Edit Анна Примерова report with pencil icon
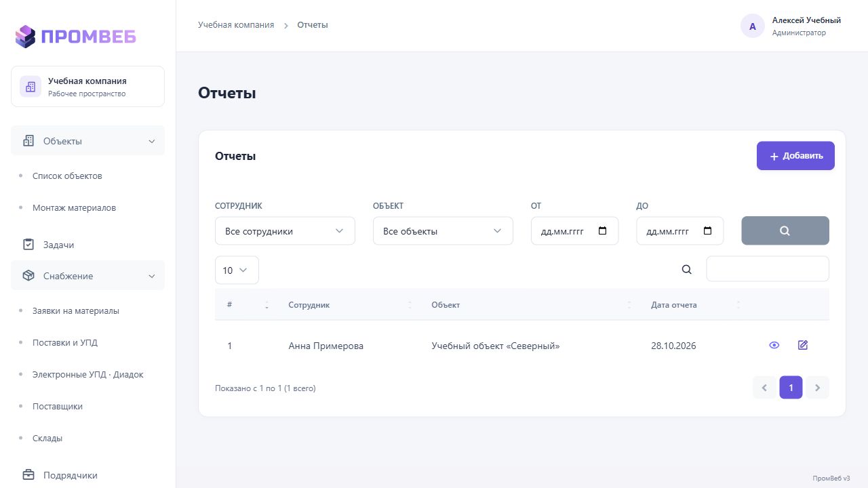Viewport: 868px width, 488px height. coord(803,346)
